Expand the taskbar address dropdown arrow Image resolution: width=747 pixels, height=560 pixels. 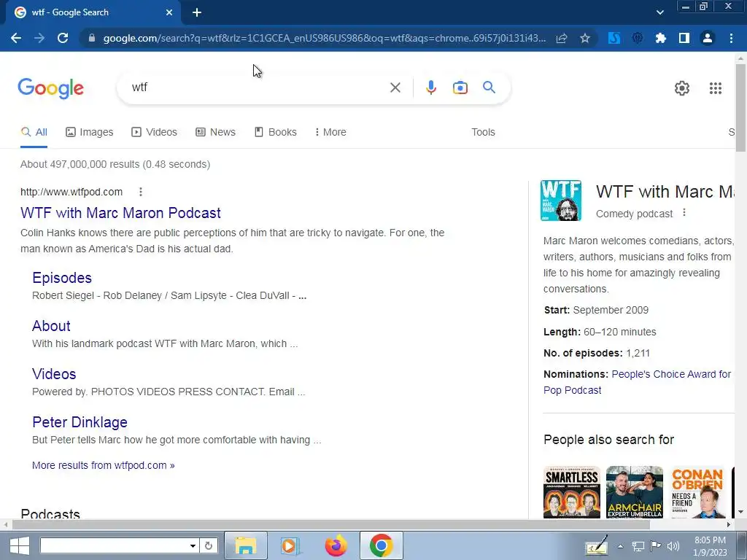pos(193,545)
